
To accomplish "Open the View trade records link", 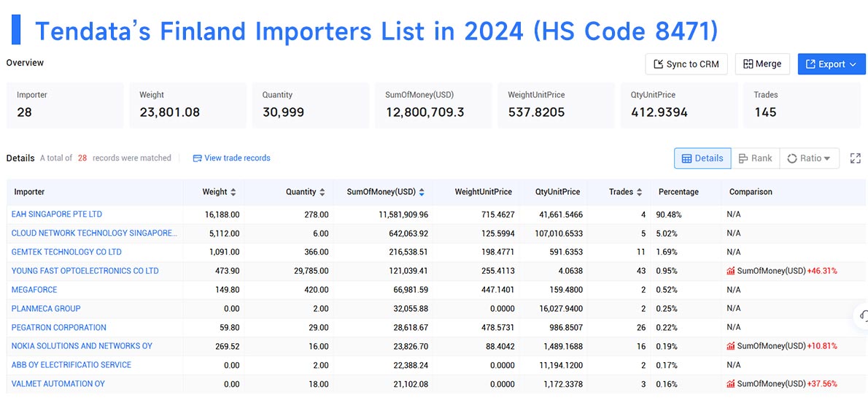I will [x=231, y=158].
